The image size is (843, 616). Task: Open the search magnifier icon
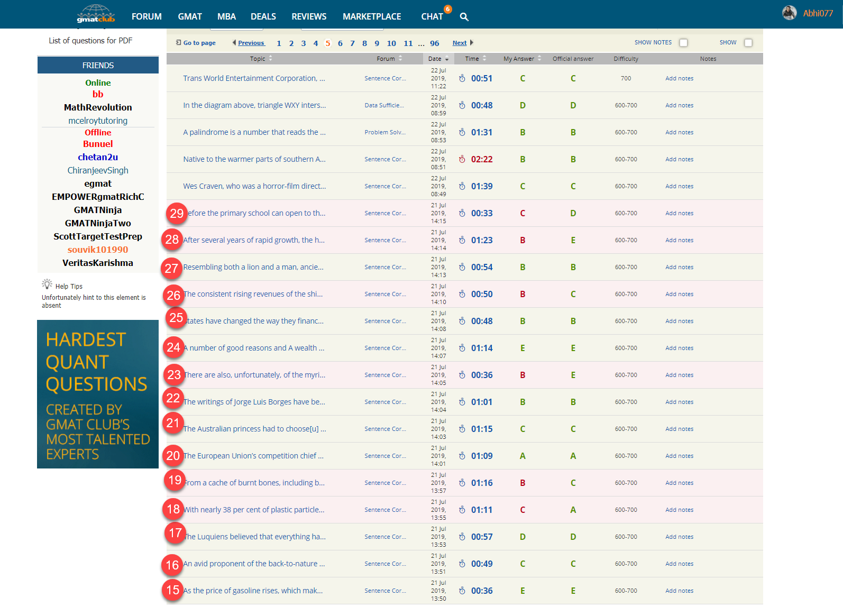[x=464, y=17]
